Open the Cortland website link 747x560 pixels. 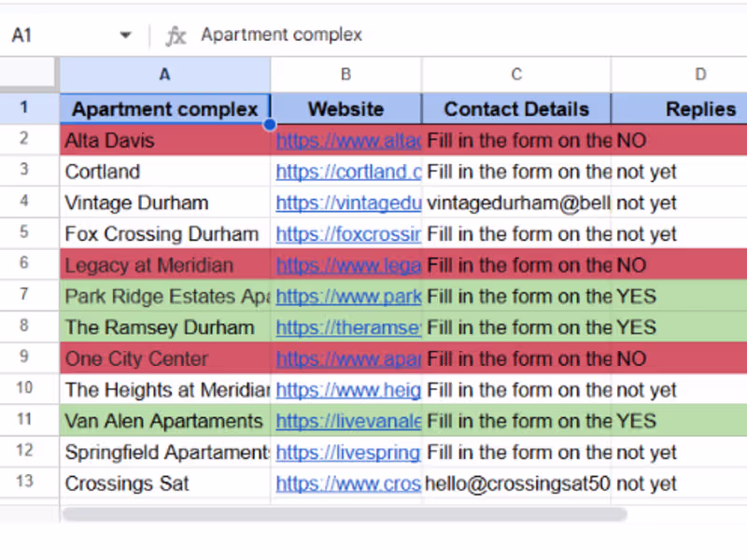(x=348, y=172)
